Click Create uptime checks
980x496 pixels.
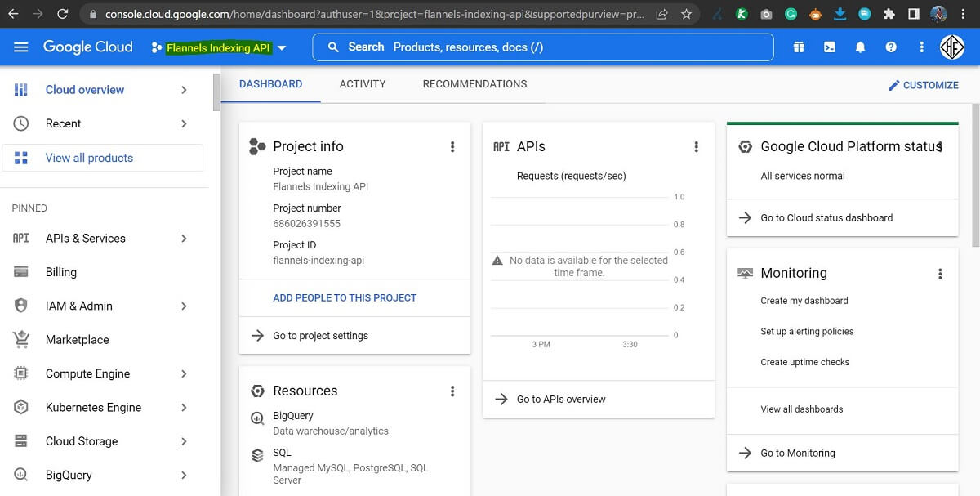point(805,362)
